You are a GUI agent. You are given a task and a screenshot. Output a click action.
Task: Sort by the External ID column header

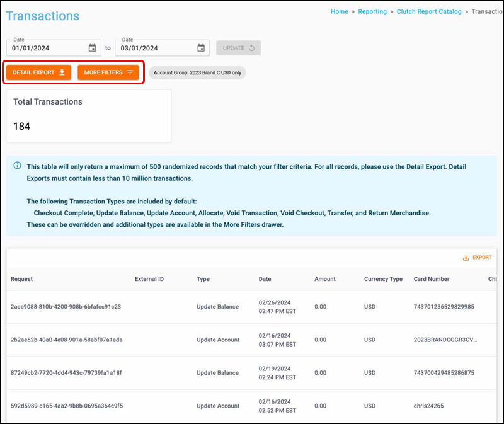click(149, 279)
